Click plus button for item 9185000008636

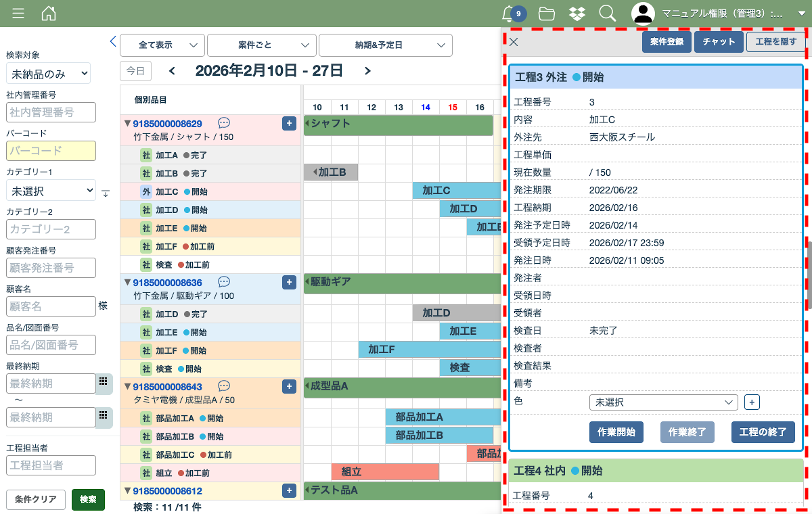tap(289, 282)
